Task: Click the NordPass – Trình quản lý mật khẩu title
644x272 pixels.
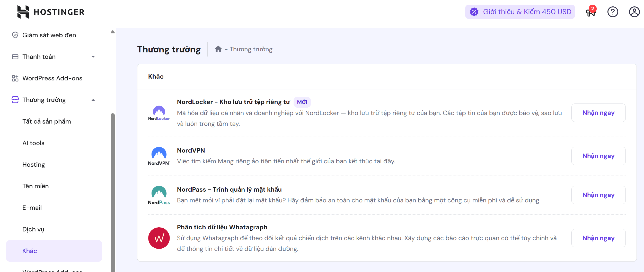Action: tap(229, 189)
